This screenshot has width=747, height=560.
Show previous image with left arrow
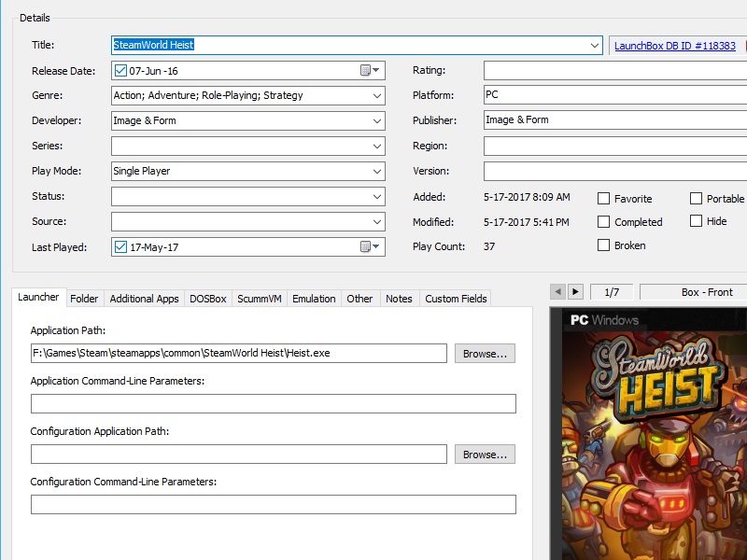[557, 291]
